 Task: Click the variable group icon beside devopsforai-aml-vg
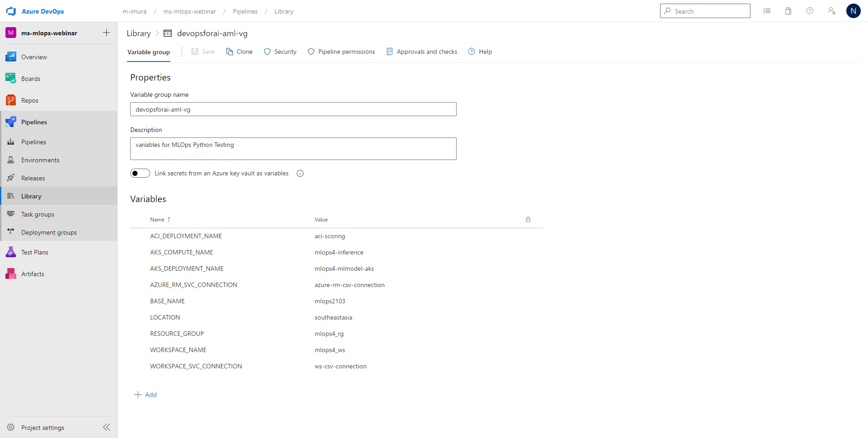(168, 33)
